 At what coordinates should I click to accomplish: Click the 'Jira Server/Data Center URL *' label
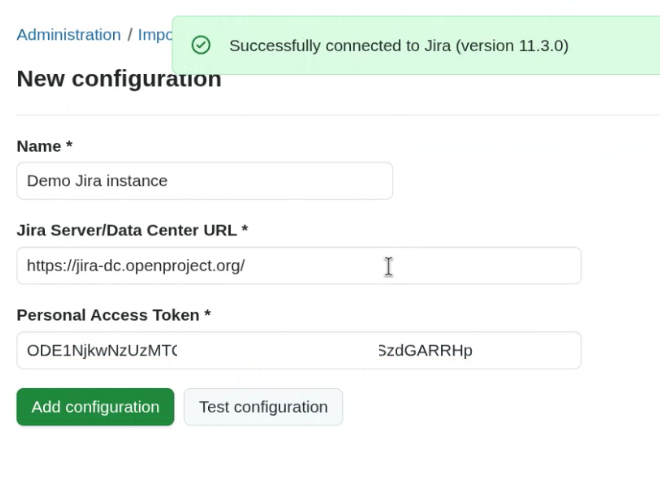[132, 230]
